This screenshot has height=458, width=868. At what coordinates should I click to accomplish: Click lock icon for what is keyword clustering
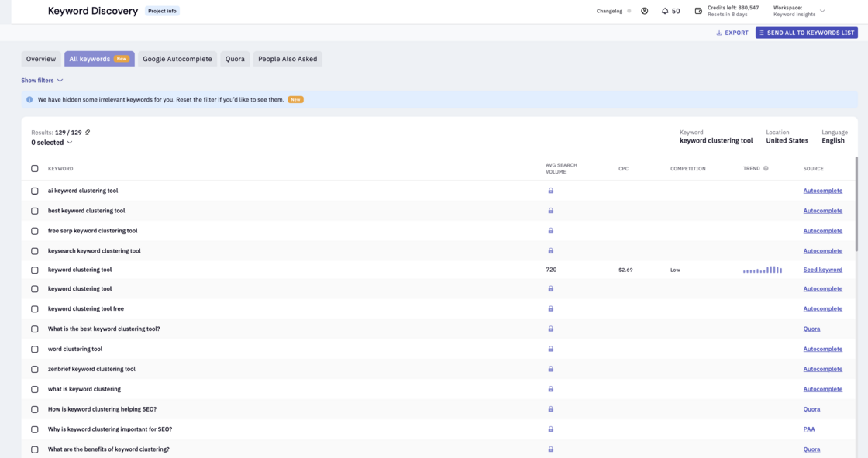(551, 389)
